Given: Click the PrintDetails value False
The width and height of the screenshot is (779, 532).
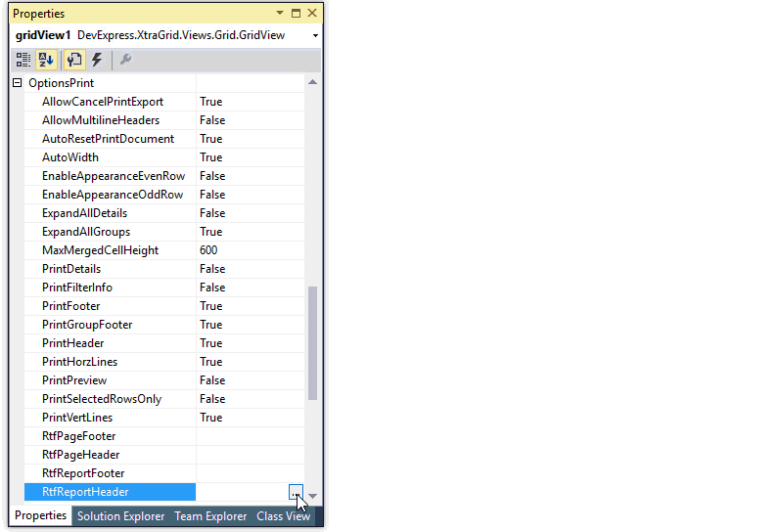Looking at the screenshot, I should (x=212, y=269).
